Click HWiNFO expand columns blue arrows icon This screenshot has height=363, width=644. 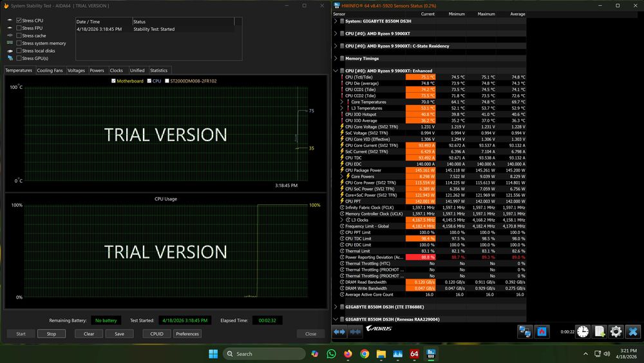pyautogui.click(x=339, y=331)
